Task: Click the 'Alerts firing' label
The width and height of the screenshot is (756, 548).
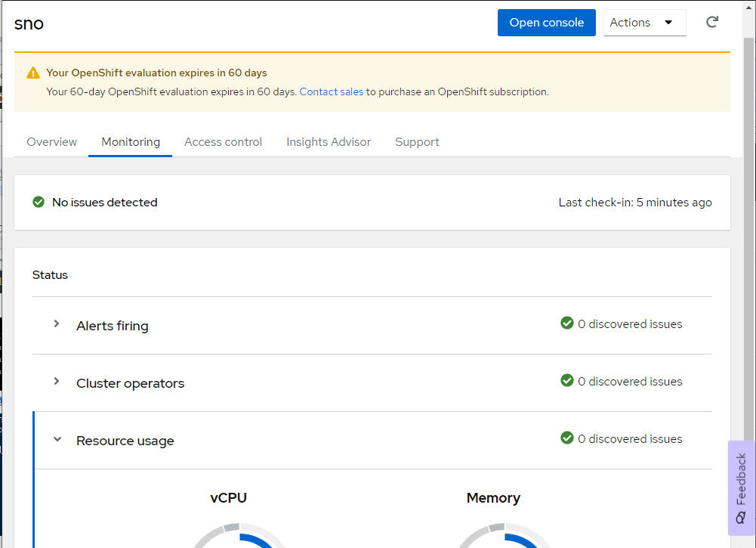Action: (x=113, y=326)
